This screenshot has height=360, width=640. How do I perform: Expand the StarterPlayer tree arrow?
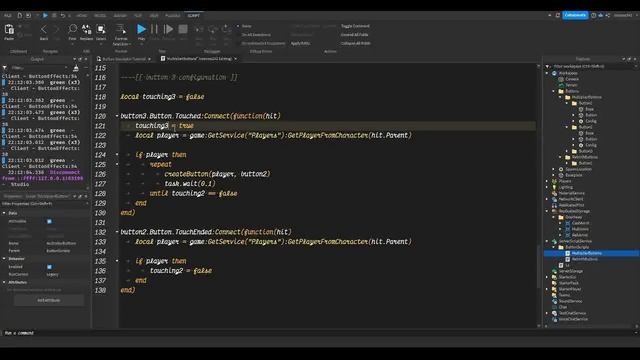(x=547, y=289)
